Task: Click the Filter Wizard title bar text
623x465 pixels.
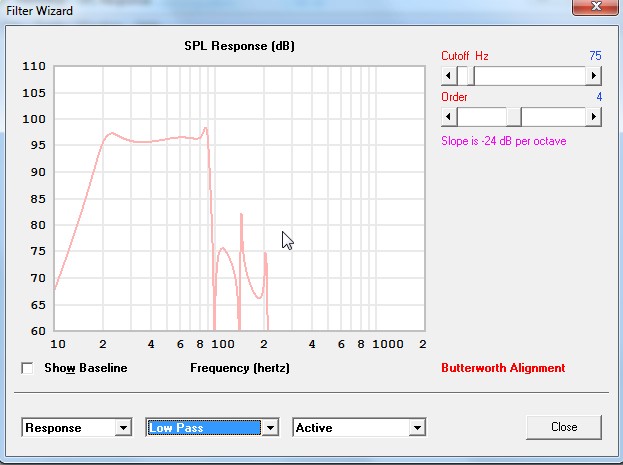Action: click(39, 11)
